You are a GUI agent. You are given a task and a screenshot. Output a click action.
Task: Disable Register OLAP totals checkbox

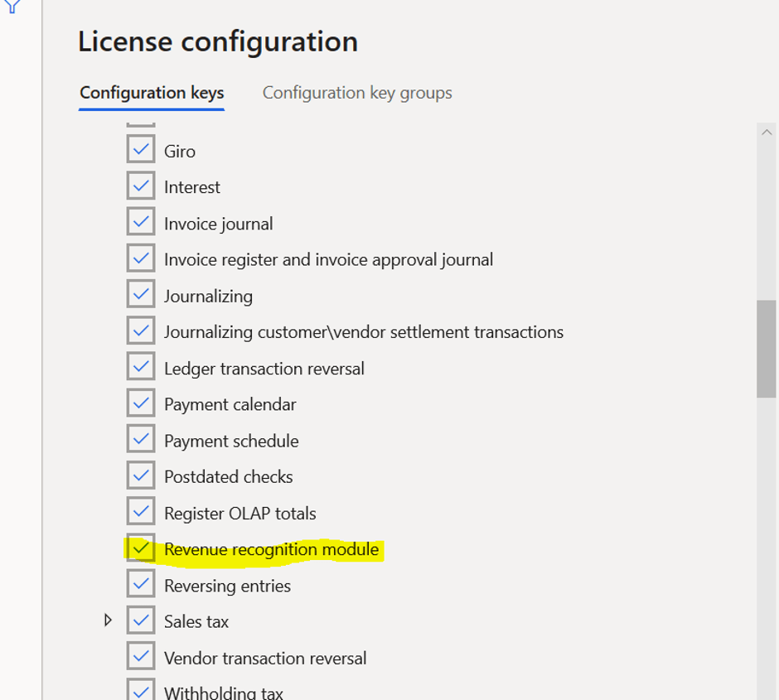141,513
